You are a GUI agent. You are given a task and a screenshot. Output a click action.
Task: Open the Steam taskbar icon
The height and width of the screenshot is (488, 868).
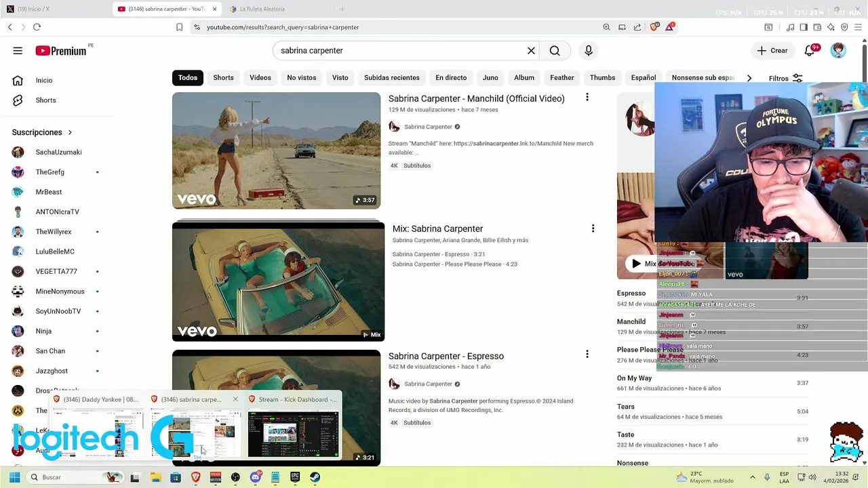click(315, 477)
